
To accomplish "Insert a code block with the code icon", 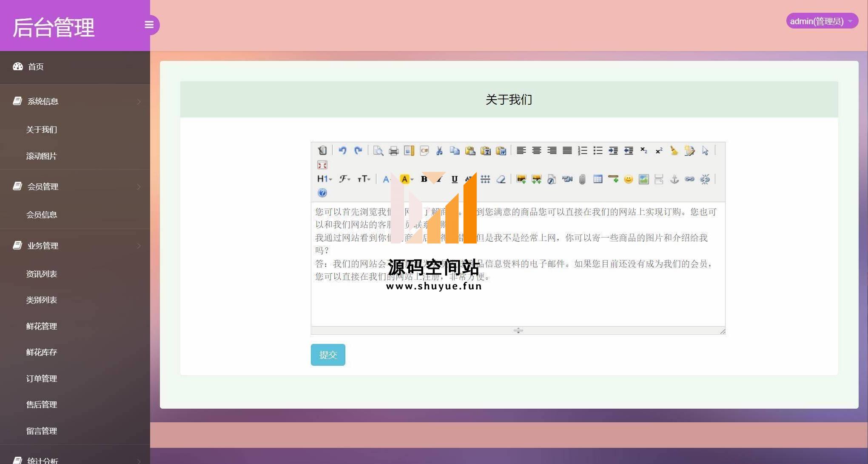I will [x=424, y=150].
